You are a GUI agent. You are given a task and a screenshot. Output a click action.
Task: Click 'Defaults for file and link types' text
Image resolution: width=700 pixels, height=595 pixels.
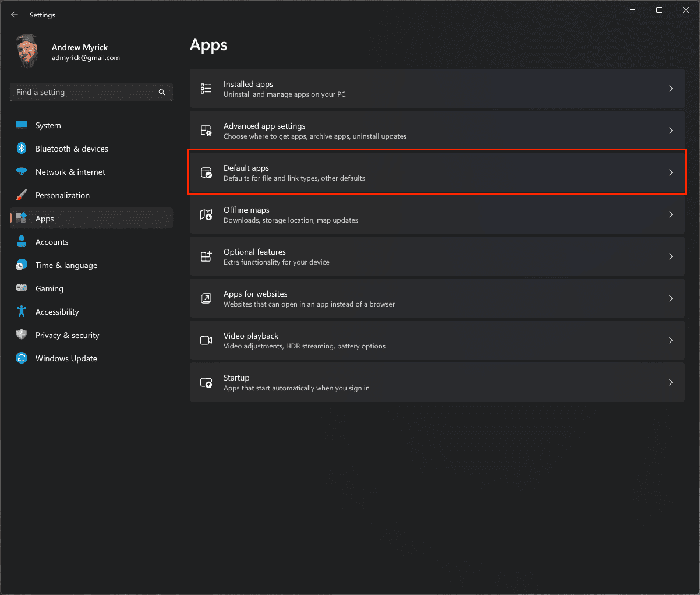294,178
